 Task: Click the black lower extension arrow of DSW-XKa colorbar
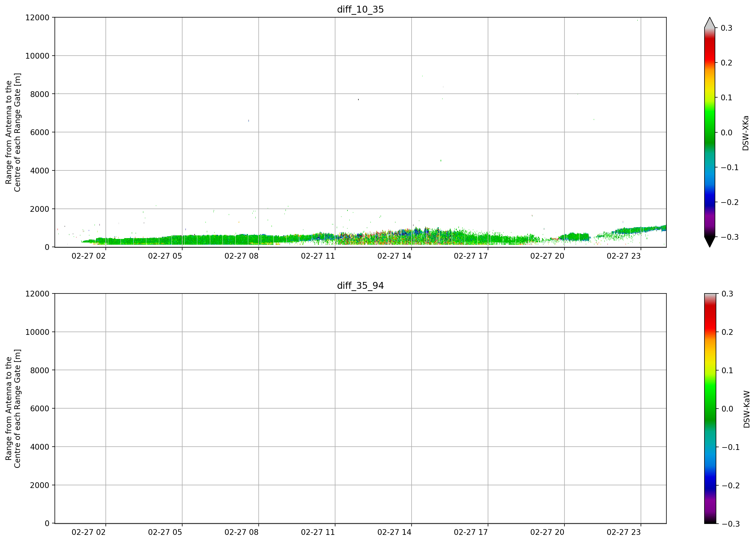(x=710, y=242)
